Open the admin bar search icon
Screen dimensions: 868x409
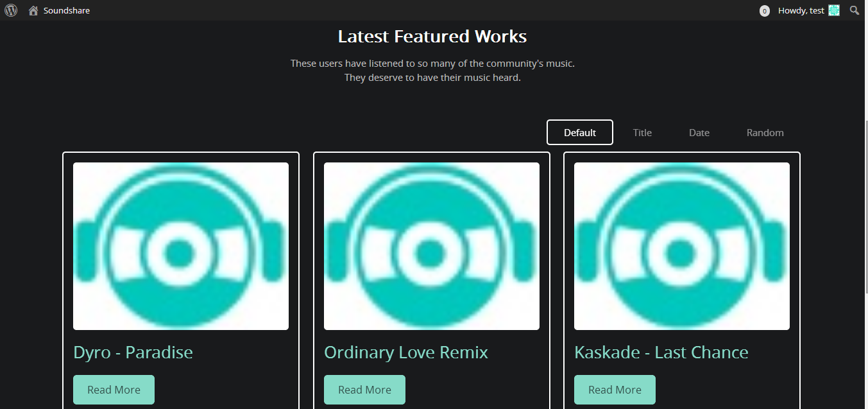pyautogui.click(x=855, y=10)
